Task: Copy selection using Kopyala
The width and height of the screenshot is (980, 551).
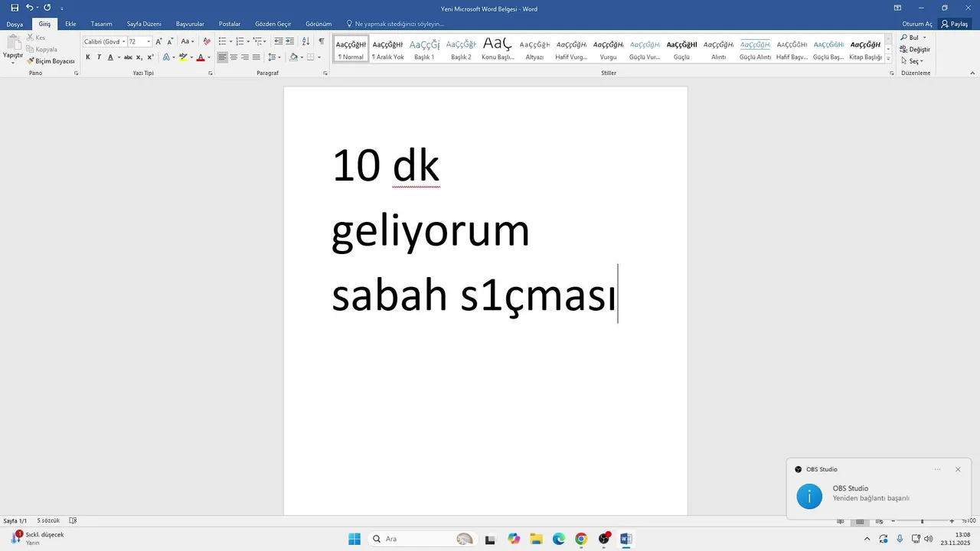Action: point(42,49)
